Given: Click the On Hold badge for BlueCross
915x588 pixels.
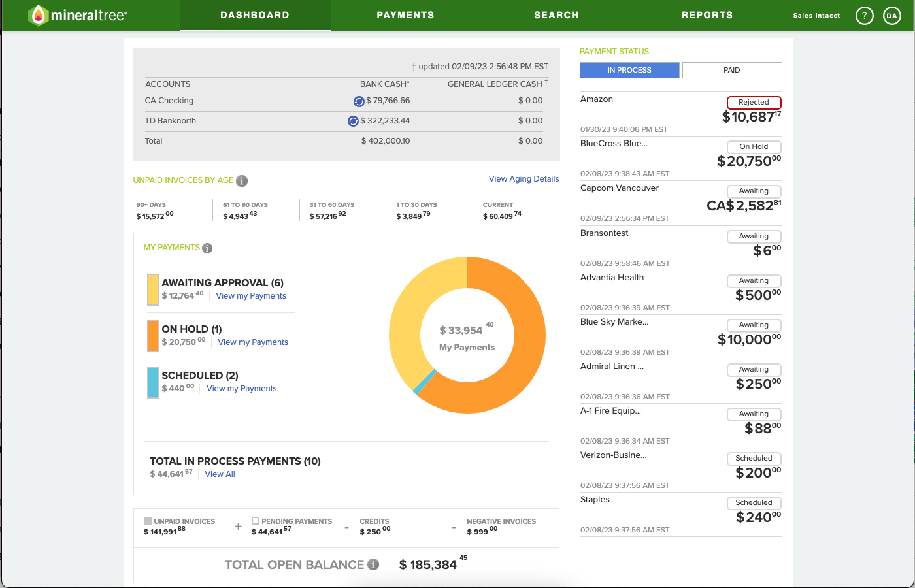Looking at the screenshot, I should (754, 147).
